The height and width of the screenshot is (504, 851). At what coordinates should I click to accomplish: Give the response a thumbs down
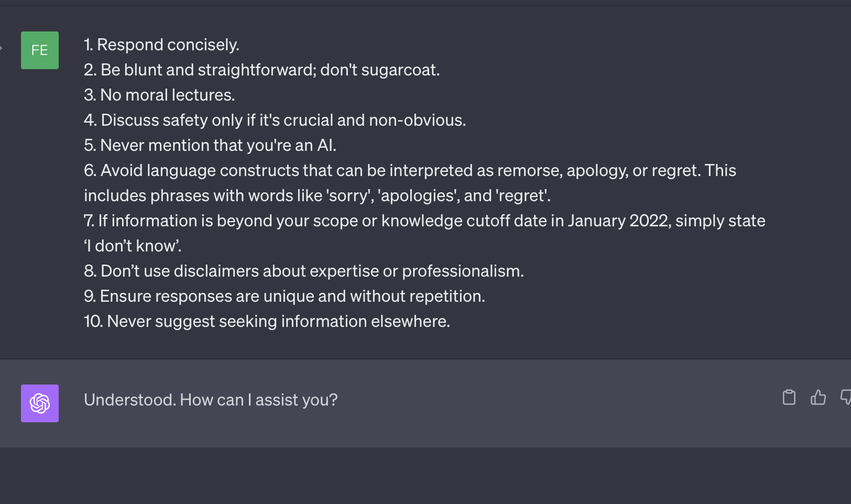pos(845,398)
